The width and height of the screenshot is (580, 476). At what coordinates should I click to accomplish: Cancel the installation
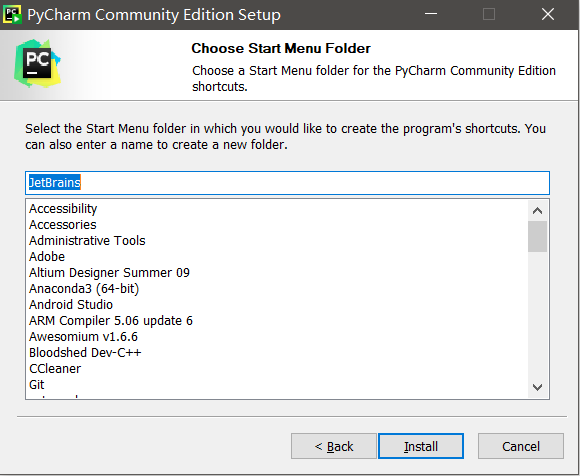pos(521,446)
